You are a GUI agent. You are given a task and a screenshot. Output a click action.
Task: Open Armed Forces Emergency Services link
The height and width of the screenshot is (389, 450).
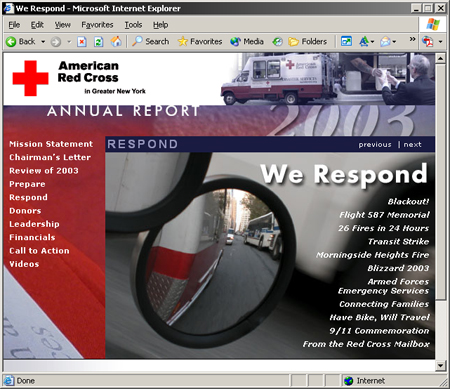383,286
